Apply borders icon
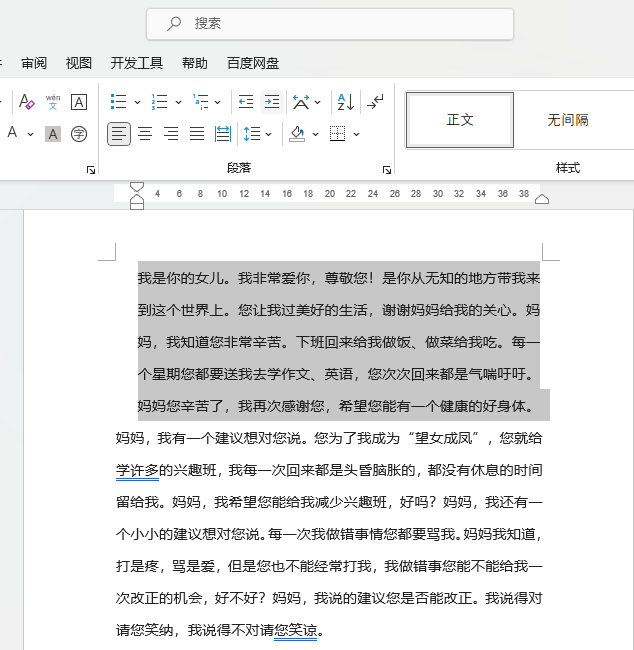Screen dimensions: 634x650 (x=337, y=134)
